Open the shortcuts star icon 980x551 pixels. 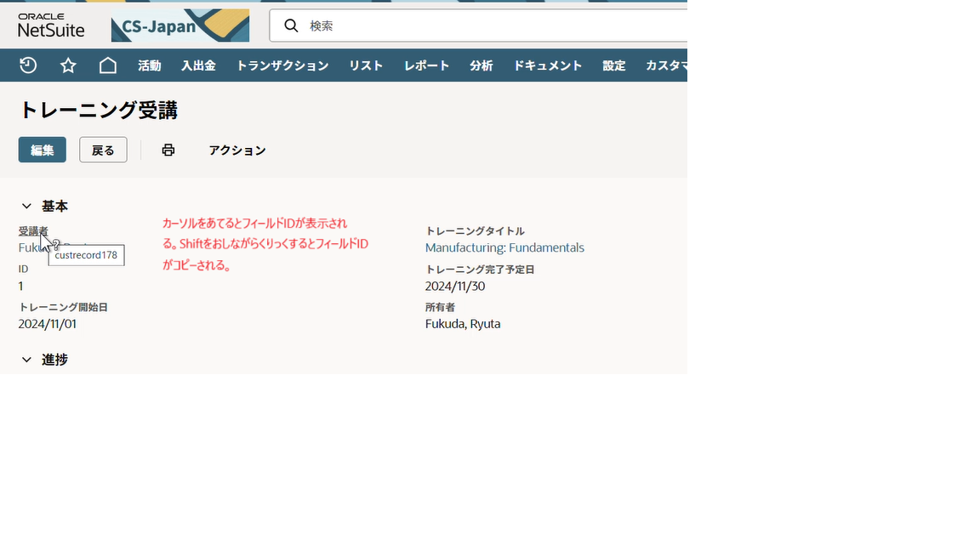(x=68, y=65)
